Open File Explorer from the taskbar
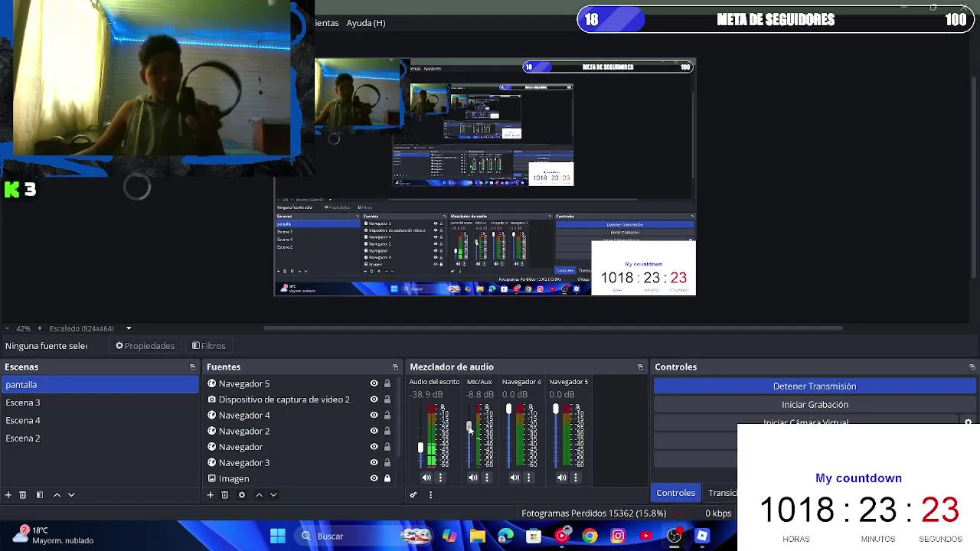The image size is (980, 551). click(478, 536)
